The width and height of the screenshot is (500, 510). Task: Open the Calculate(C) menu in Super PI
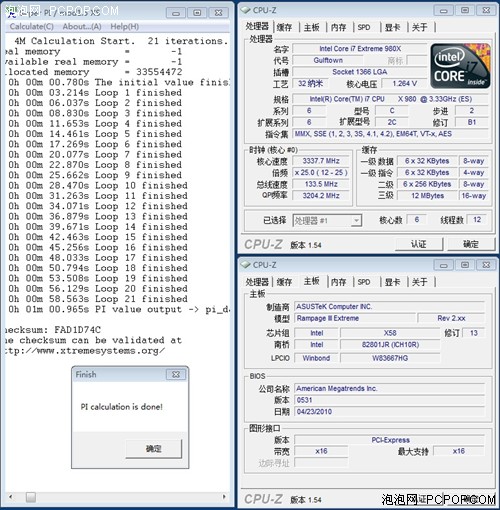coord(31,27)
